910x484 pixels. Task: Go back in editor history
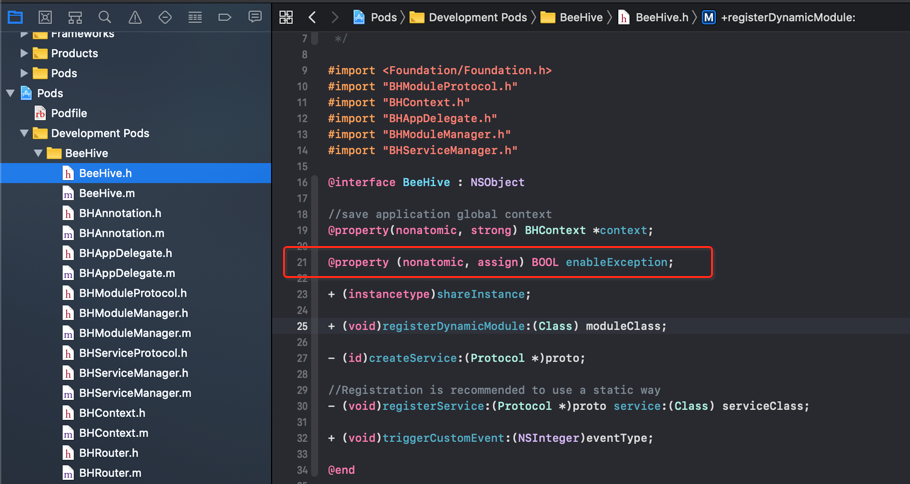pyautogui.click(x=312, y=17)
